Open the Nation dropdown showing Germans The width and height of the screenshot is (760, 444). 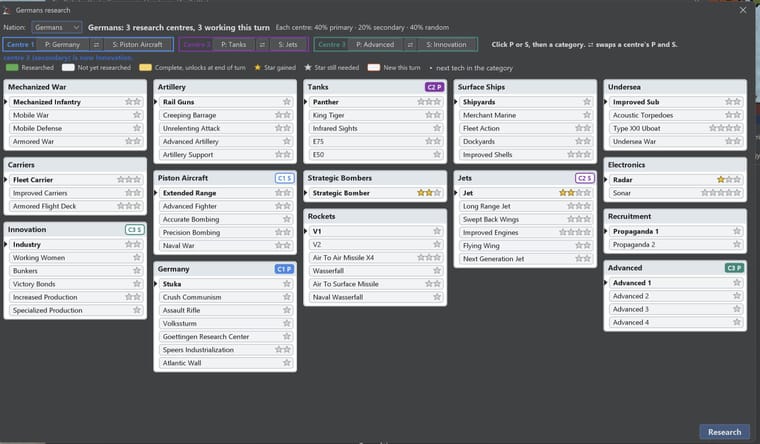click(x=57, y=28)
